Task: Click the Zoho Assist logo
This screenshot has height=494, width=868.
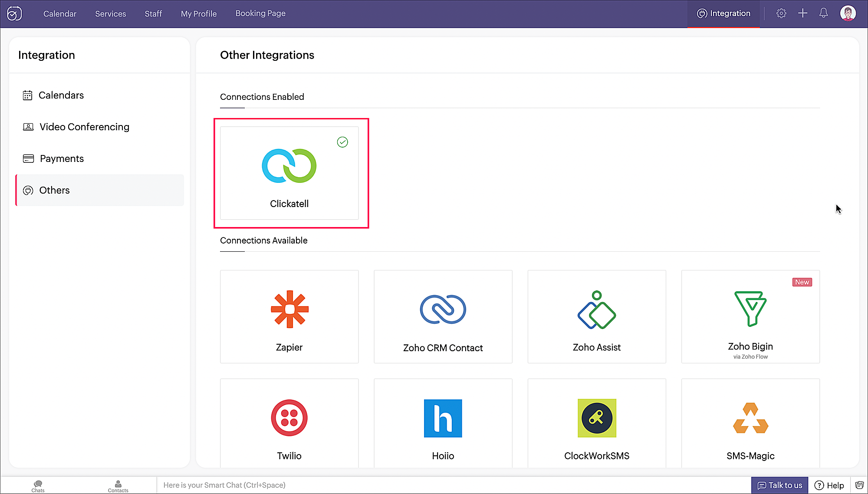Action: click(x=597, y=310)
